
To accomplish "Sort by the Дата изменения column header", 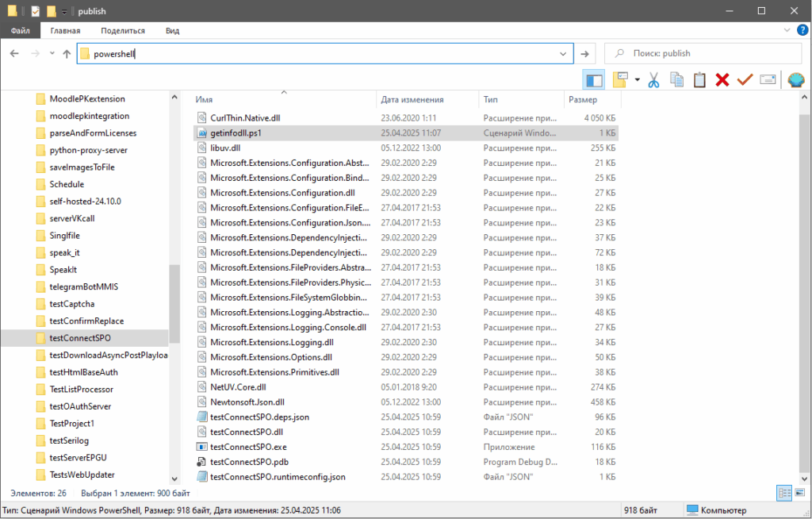I will 427,99.
